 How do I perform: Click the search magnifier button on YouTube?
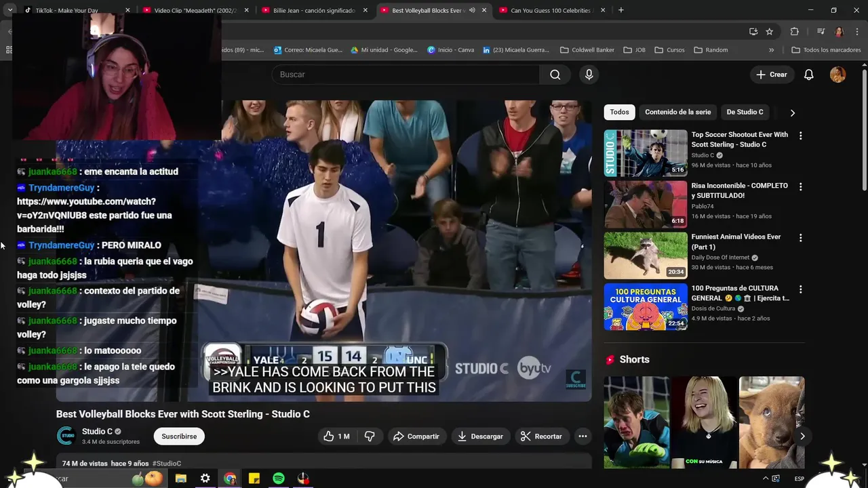pos(555,75)
